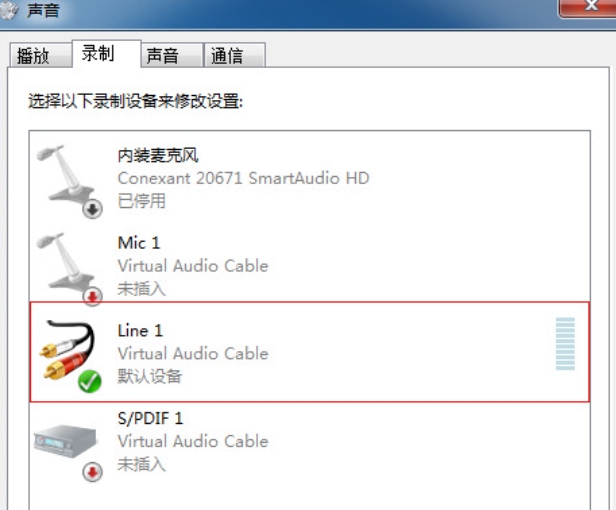The width and height of the screenshot is (616, 510).
Task: Click the green checkmark default-device badge
Action: [90, 381]
